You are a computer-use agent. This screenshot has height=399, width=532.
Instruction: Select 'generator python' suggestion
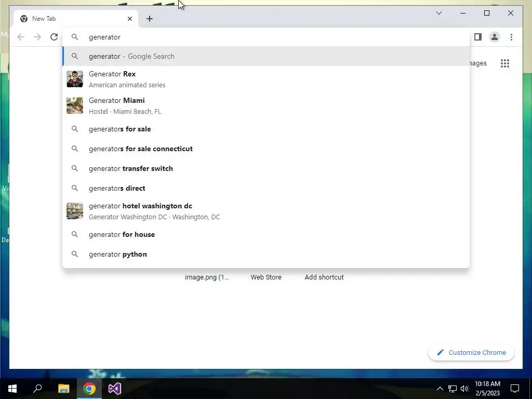(267, 254)
